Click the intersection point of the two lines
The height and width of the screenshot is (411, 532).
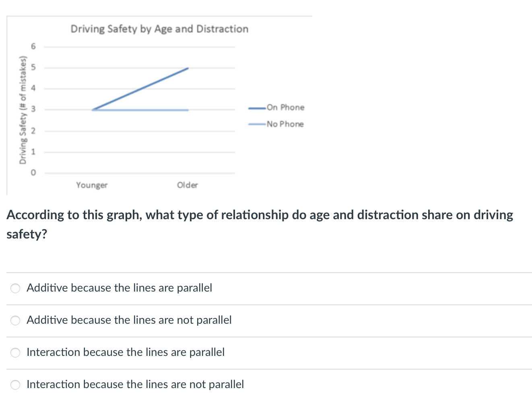[x=93, y=109]
